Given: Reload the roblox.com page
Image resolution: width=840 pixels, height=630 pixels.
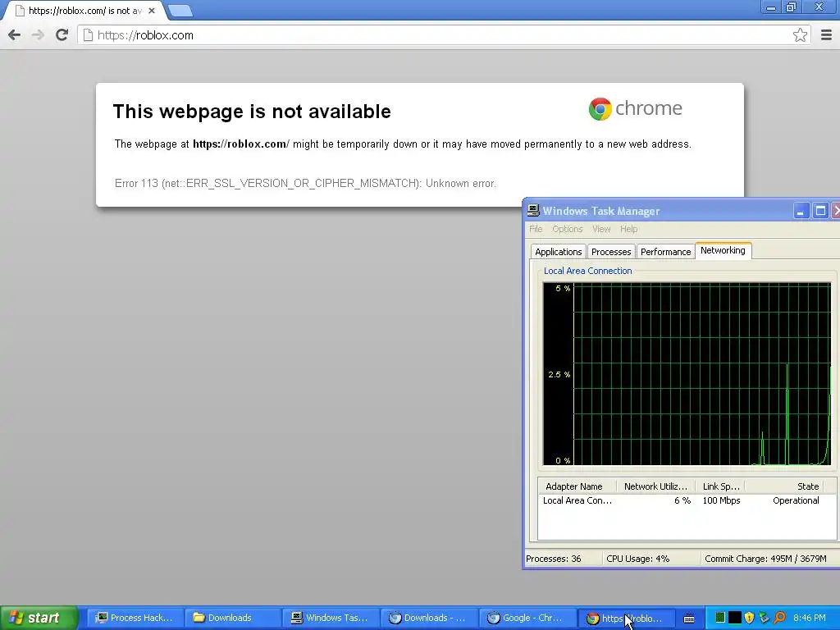Looking at the screenshot, I should click(62, 35).
